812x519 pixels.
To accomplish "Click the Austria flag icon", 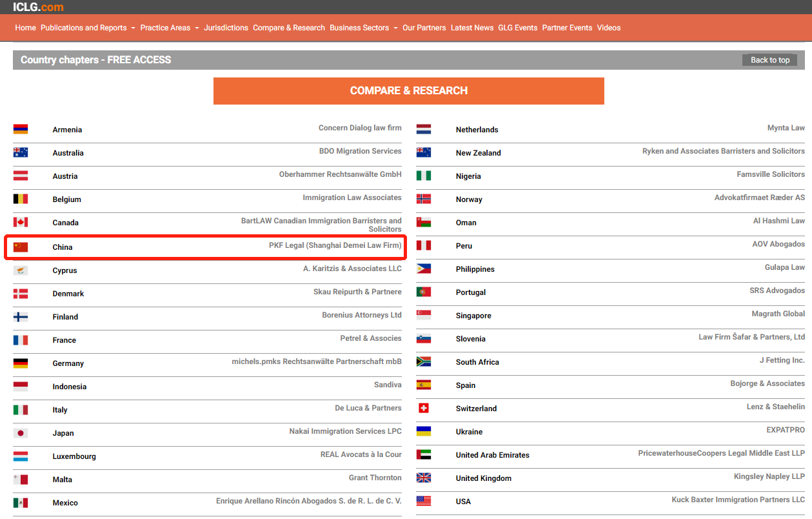I will coord(21,176).
